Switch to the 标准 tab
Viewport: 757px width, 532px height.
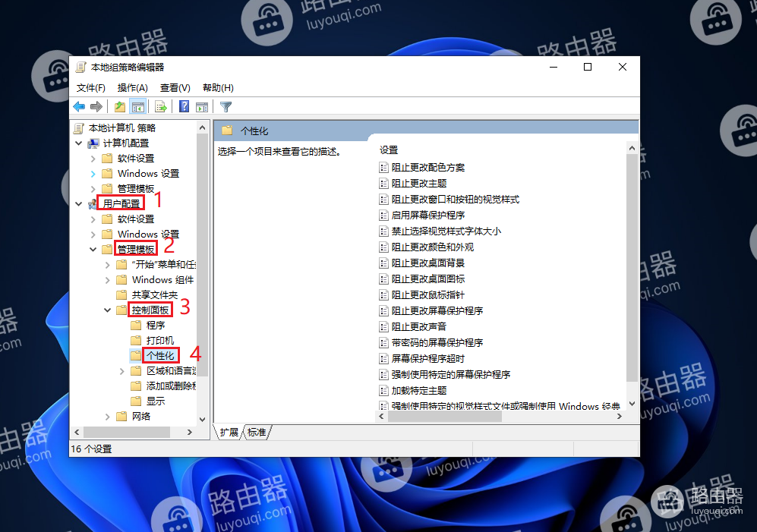click(257, 433)
